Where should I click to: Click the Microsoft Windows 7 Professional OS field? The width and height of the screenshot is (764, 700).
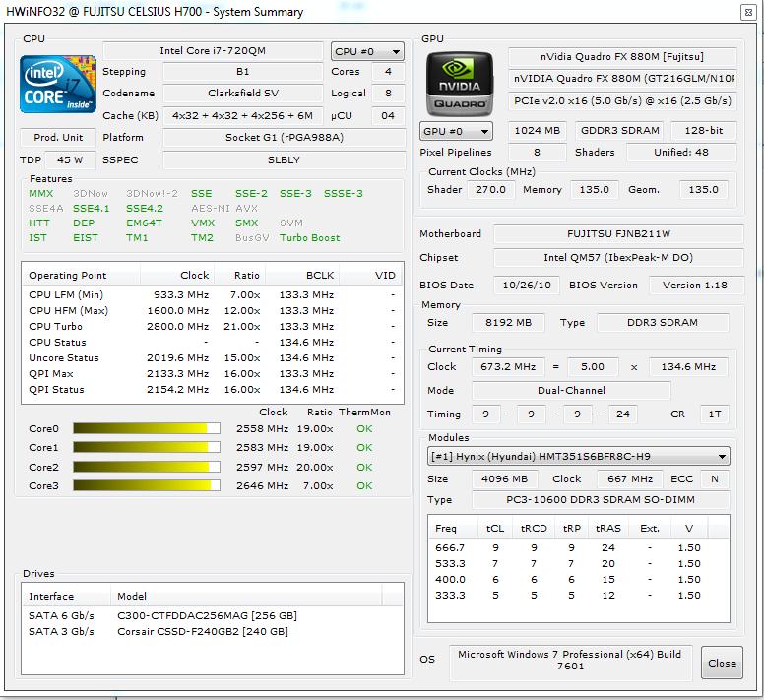[570, 661]
